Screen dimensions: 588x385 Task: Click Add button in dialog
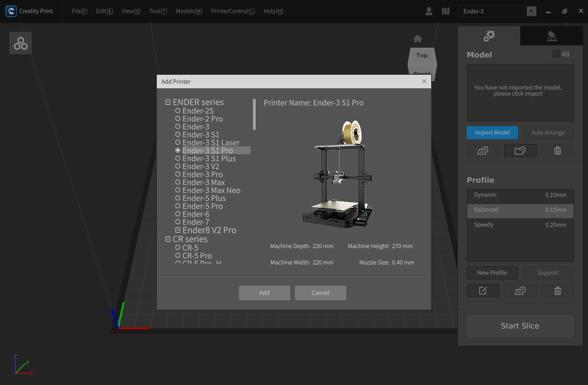tap(265, 293)
